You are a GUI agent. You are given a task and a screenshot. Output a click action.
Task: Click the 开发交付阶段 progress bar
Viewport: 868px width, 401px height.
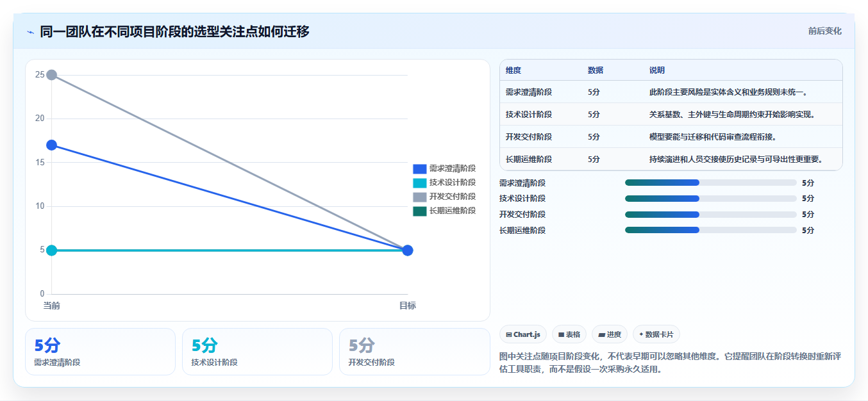tap(711, 214)
